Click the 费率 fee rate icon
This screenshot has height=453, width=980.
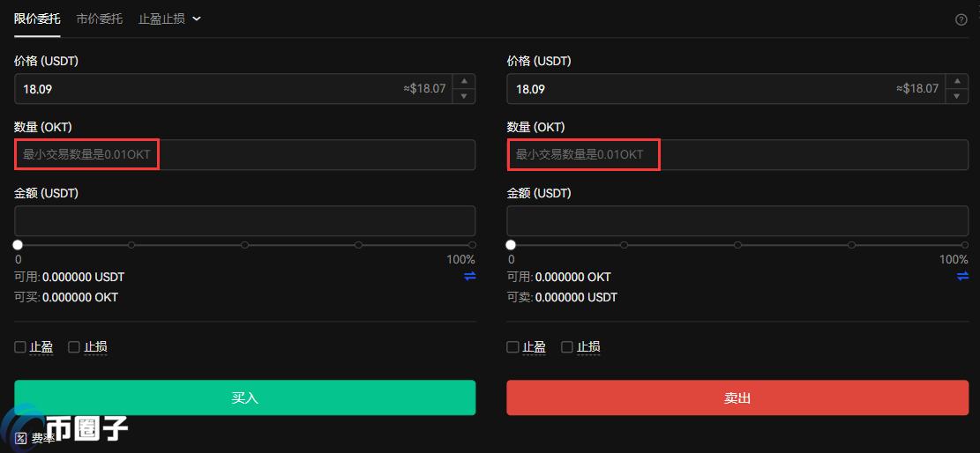click(x=20, y=437)
